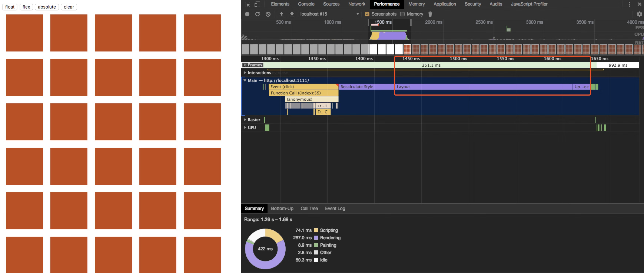Select the purple Layout bar

click(484, 87)
